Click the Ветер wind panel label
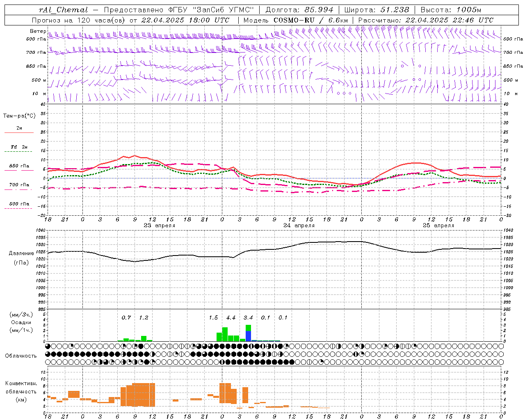525x420 pixels. pos(38,31)
